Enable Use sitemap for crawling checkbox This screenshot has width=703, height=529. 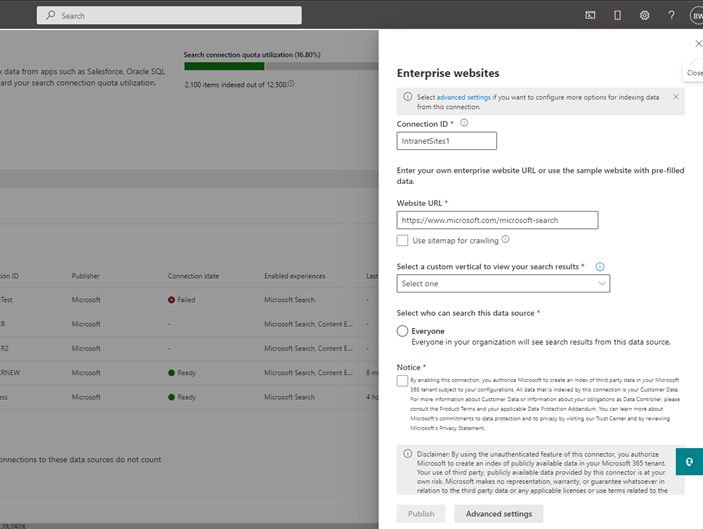[402, 240]
